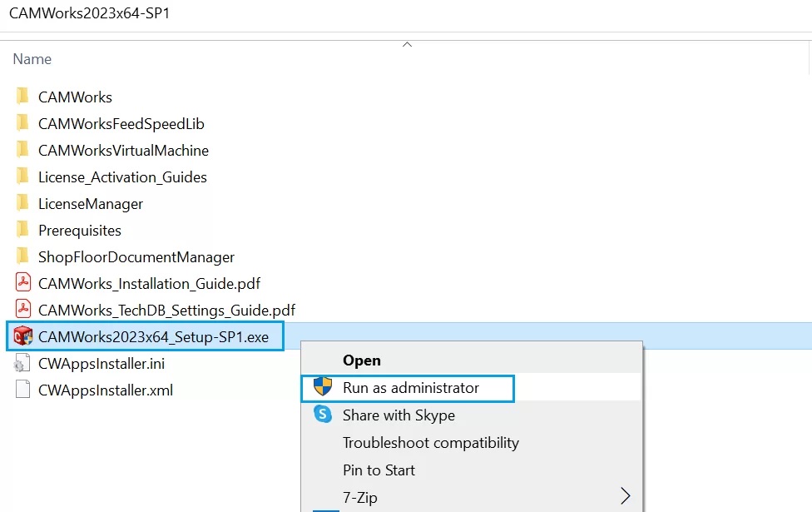Select CAMWorks_TechDB_Settings_Guide.pdf file name
This screenshot has width=812, height=512.
click(166, 310)
